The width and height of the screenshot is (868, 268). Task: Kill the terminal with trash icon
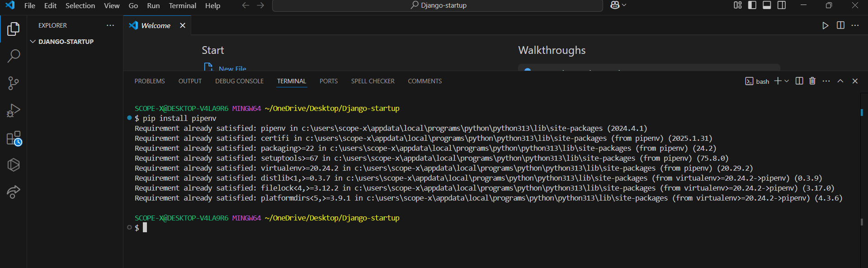point(812,81)
